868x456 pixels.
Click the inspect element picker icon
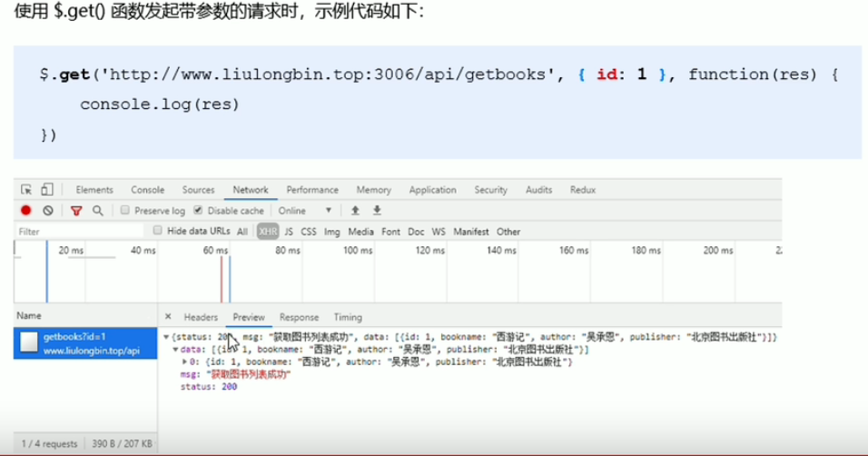(x=26, y=190)
